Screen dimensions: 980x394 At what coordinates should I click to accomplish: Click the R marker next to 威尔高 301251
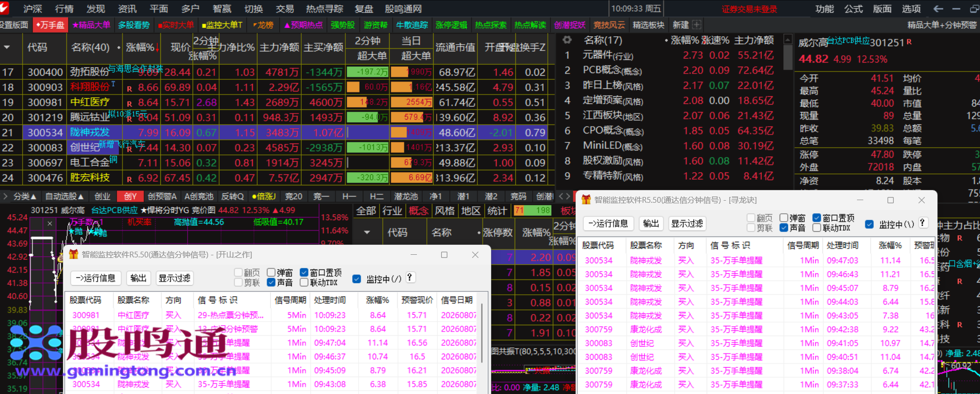(x=909, y=42)
